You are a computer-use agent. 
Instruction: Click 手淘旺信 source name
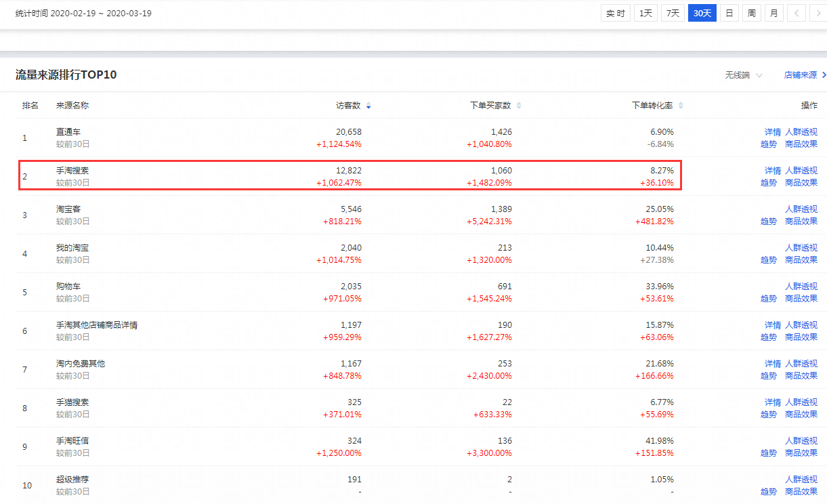point(72,441)
